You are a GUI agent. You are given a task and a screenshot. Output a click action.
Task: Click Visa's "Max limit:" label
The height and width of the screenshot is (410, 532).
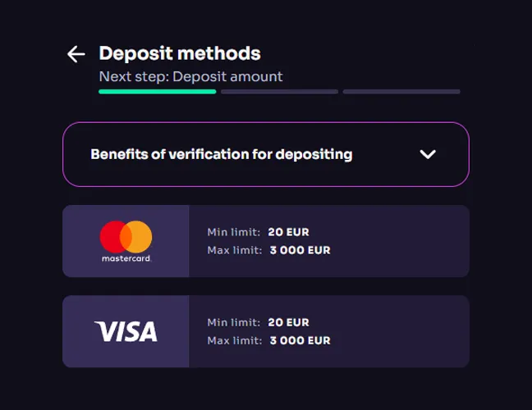coord(235,340)
